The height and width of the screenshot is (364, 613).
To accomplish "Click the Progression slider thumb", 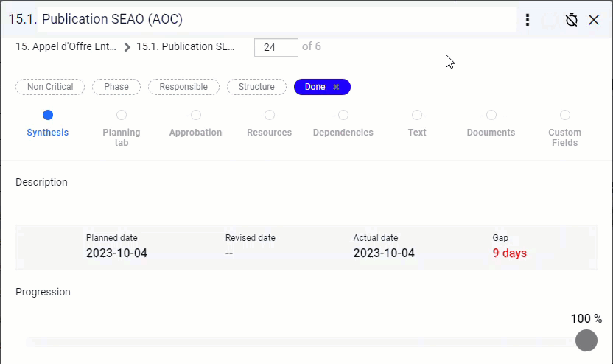I will [x=586, y=340].
